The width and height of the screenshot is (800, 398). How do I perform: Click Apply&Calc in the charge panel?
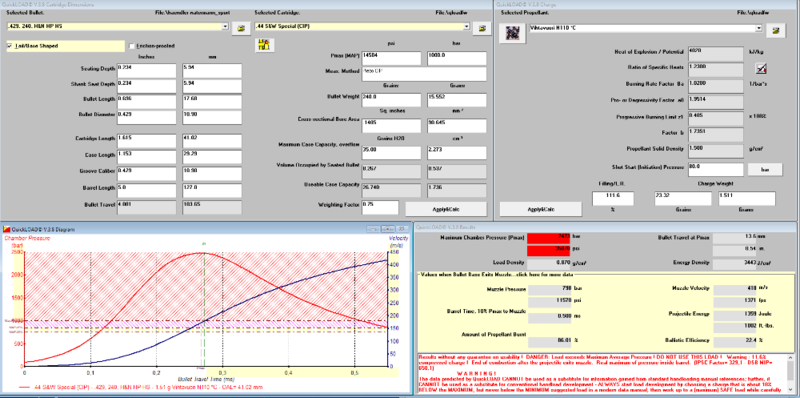tap(540, 209)
